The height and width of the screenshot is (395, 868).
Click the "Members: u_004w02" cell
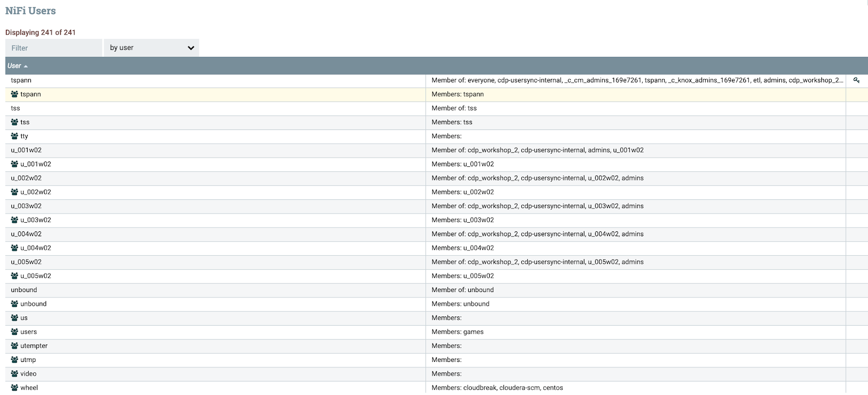point(636,248)
